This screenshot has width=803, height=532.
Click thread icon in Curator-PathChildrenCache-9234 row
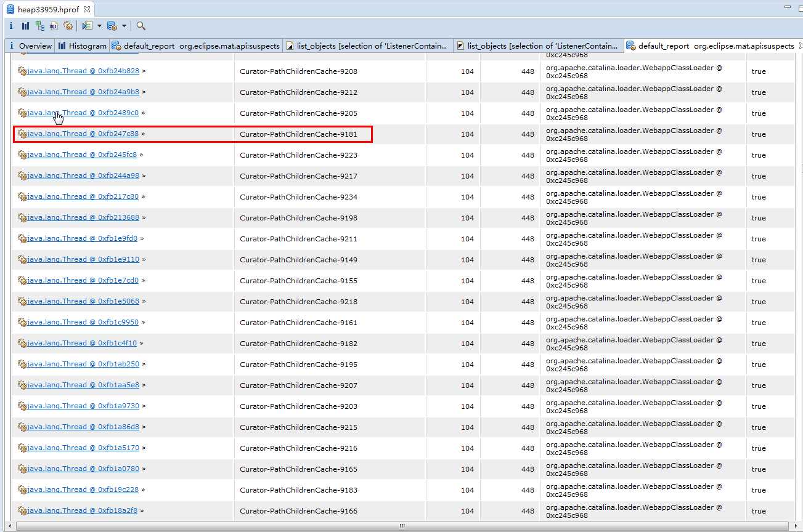coord(22,196)
